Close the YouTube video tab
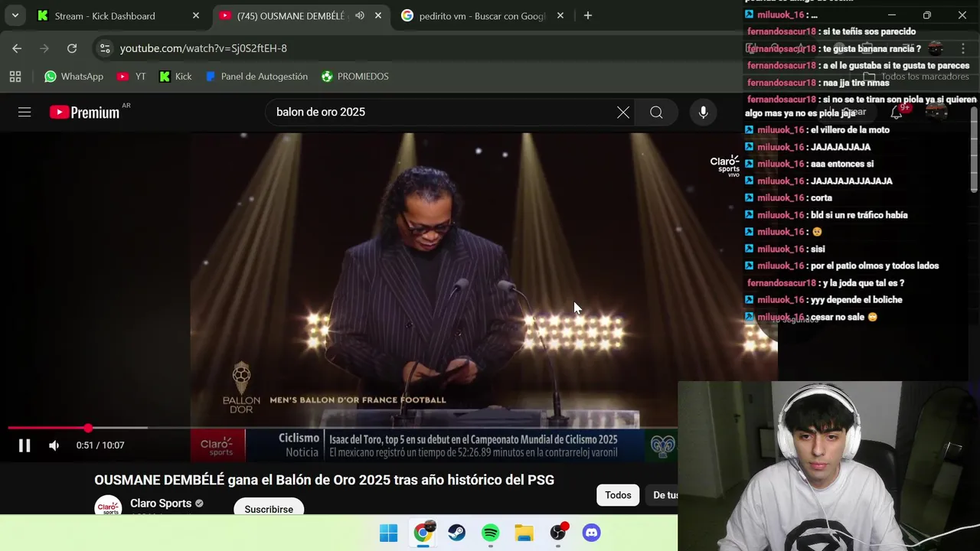This screenshot has height=551, width=980. 378,15
